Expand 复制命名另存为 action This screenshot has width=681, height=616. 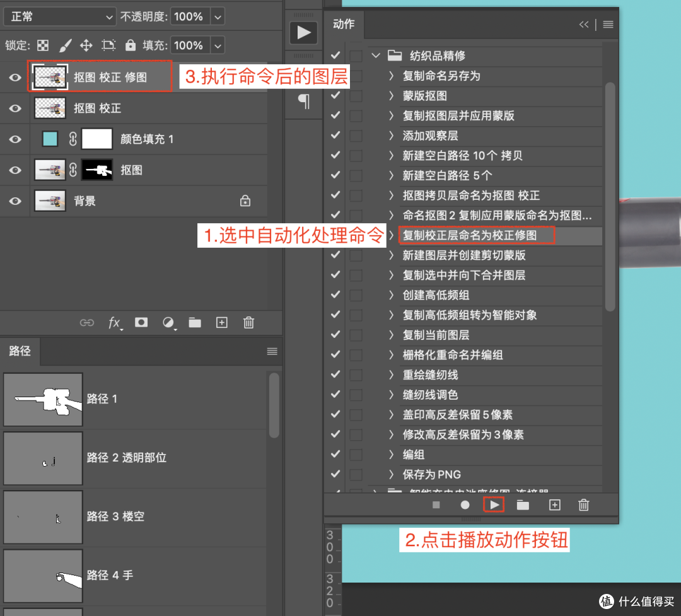tap(392, 76)
